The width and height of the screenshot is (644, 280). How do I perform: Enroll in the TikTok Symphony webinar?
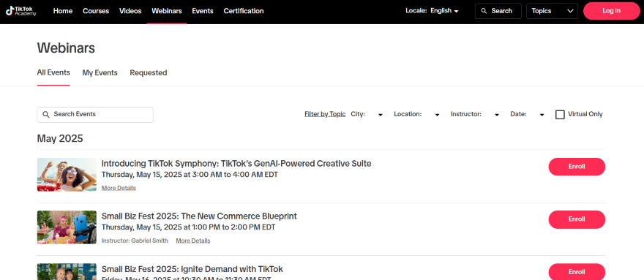577,167
